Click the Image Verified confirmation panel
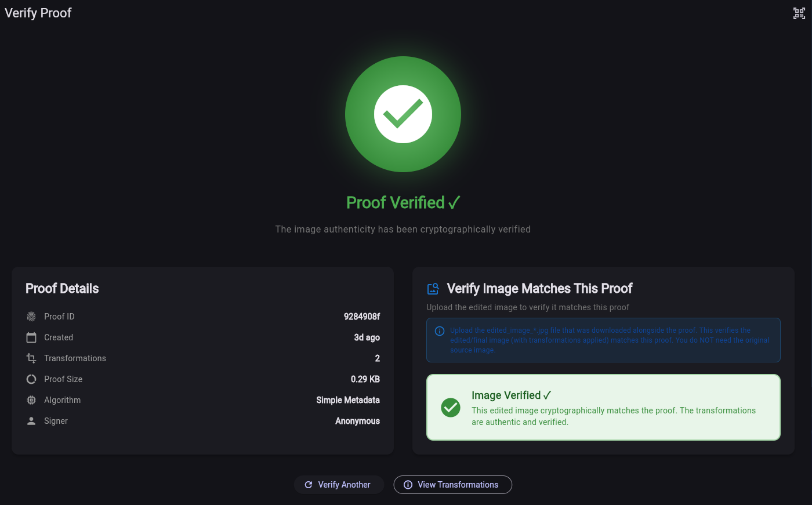 click(603, 408)
